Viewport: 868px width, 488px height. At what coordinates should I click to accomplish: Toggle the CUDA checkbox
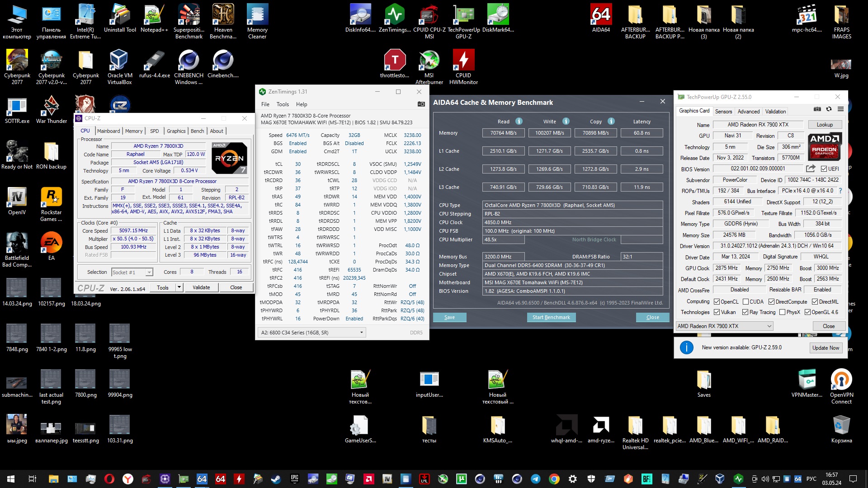pos(745,302)
